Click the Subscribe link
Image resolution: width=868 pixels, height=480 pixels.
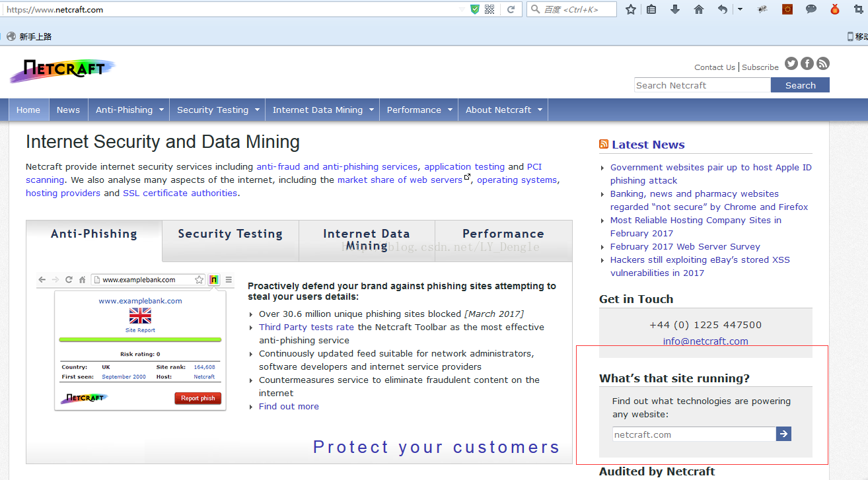760,67
